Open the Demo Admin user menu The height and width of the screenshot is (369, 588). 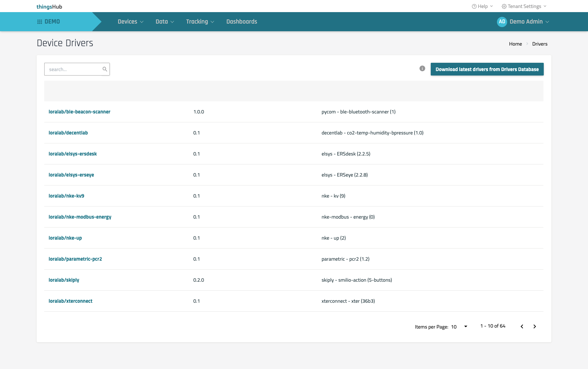(529, 22)
